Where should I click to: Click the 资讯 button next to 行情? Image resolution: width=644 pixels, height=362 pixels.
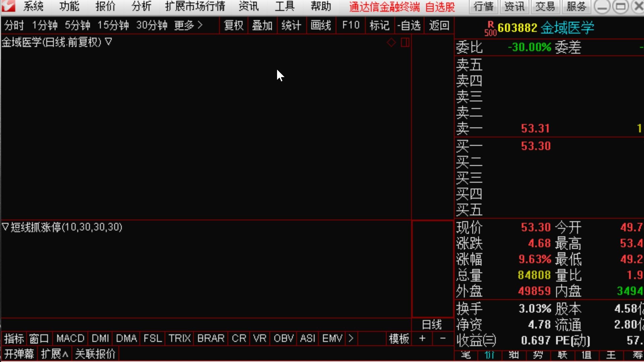point(514,7)
